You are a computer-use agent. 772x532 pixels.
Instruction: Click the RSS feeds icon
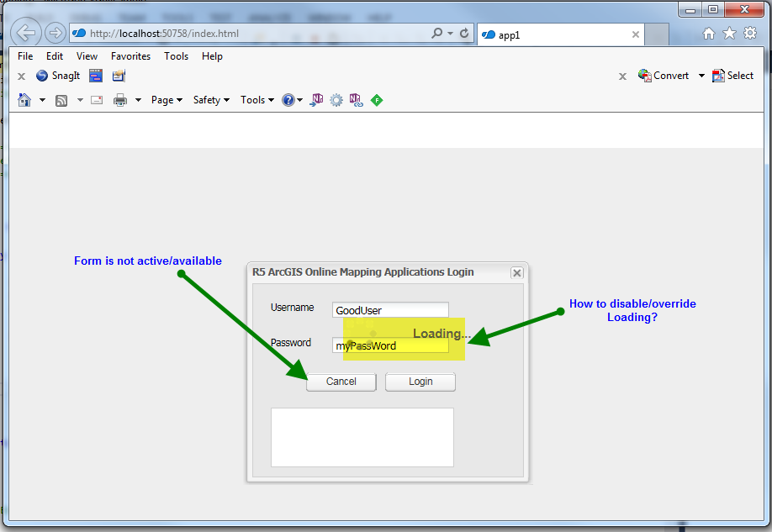tap(61, 100)
